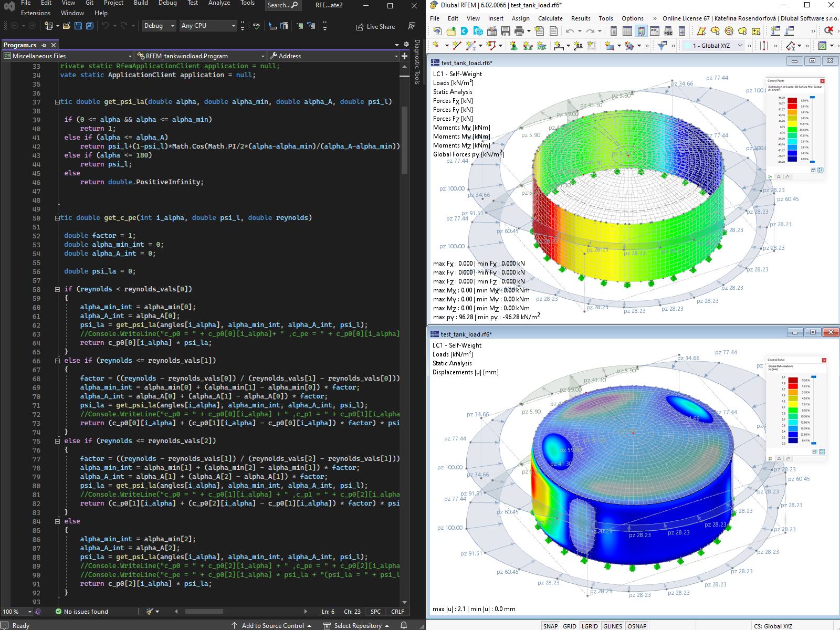840x630 pixels.
Task: Switch to the Program.cs tab
Action: [21, 45]
